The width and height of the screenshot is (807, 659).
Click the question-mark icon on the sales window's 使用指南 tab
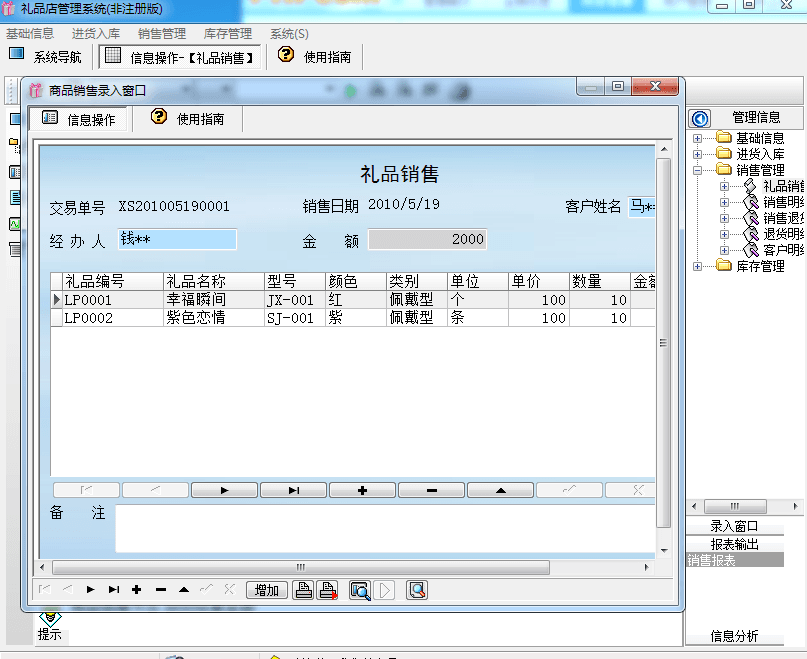pos(159,116)
